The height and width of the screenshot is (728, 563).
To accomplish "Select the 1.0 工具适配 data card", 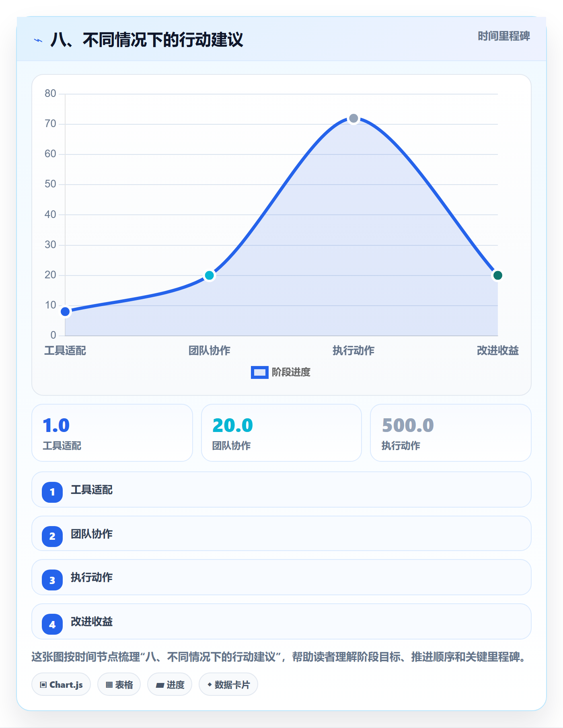I will point(112,433).
